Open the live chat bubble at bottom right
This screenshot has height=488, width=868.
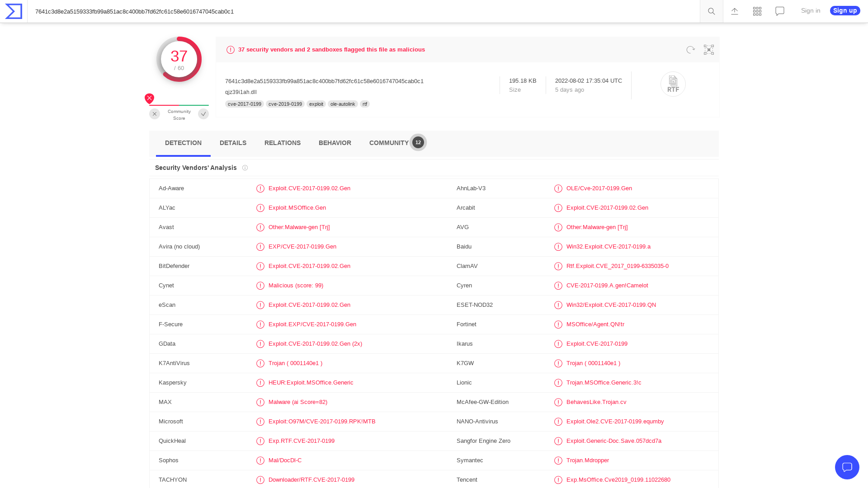click(x=847, y=467)
